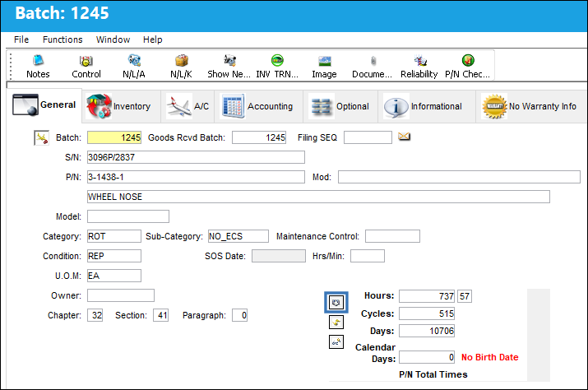The image size is (588, 390).
Task: Click the Condition field showing REP
Action: (x=114, y=256)
